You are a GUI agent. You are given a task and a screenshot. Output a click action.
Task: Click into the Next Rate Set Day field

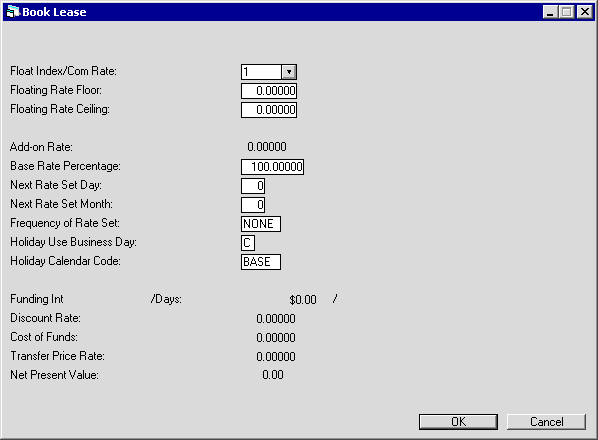pyautogui.click(x=253, y=186)
